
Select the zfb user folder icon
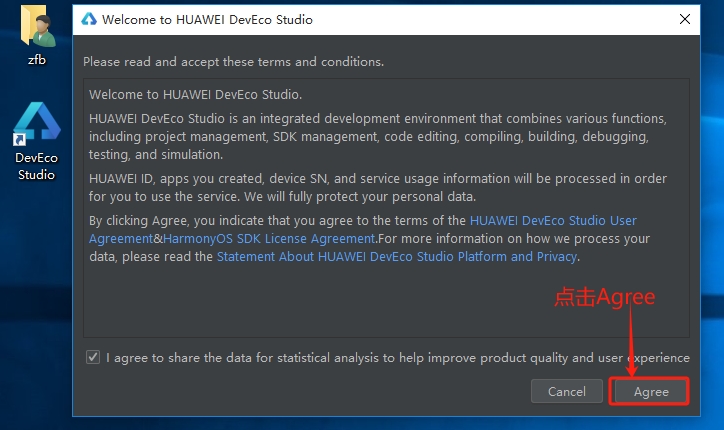[38, 26]
